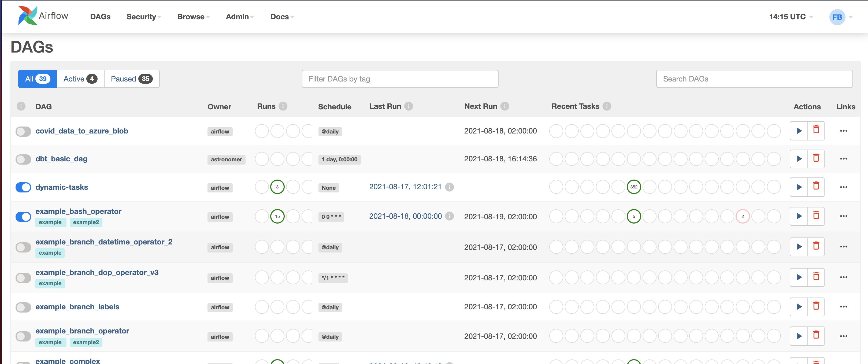The height and width of the screenshot is (364, 868).
Task: Click info icon beside Last Run header
Action: [x=408, y=106]
